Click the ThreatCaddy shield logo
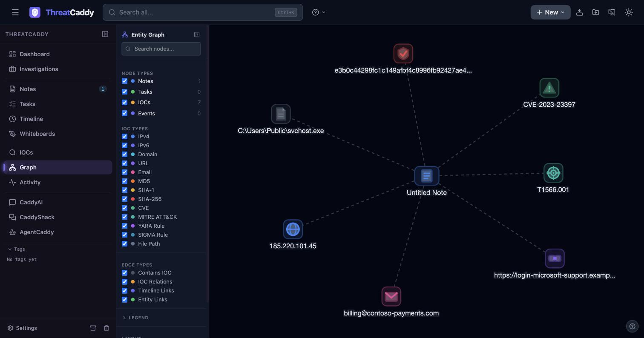The image size is (644, 338). [x=35, y=12]
